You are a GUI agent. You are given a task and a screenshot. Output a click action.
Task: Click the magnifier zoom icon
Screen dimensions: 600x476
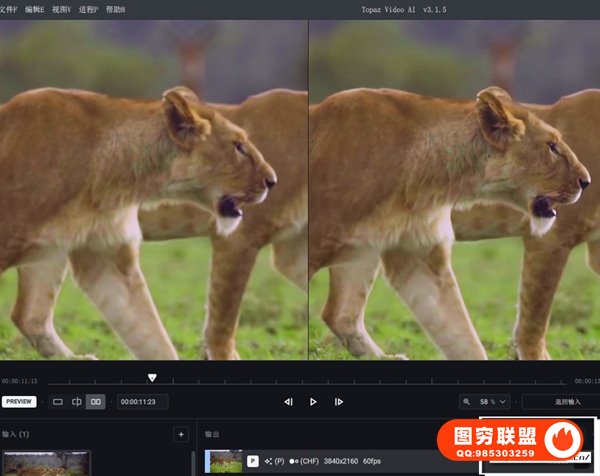[x=467, y=401]
